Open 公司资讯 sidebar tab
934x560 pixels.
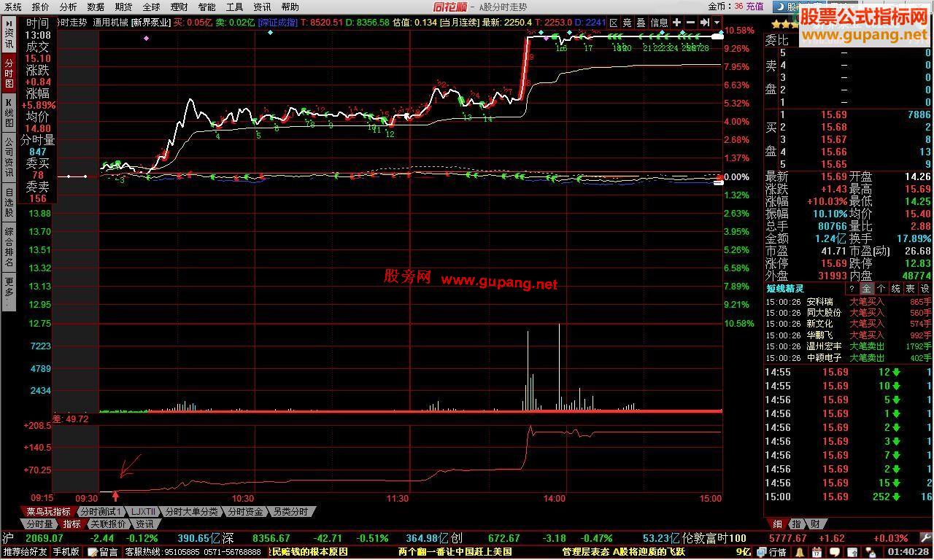tap(9, 157)
